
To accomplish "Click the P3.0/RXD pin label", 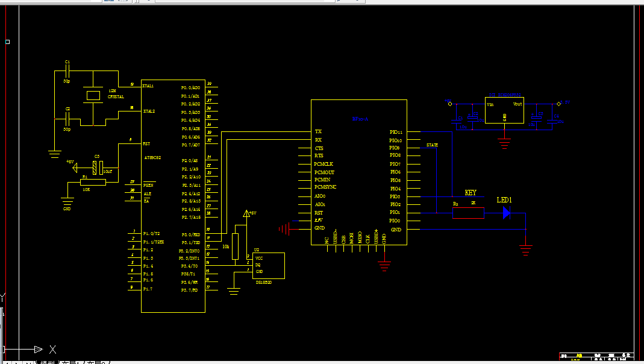I will click(x=190, y=234).
